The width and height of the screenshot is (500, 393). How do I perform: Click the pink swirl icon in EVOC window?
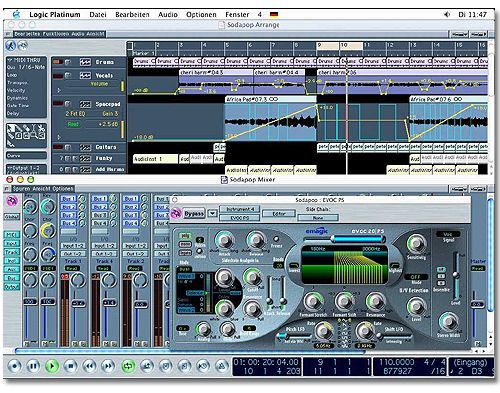176,213
